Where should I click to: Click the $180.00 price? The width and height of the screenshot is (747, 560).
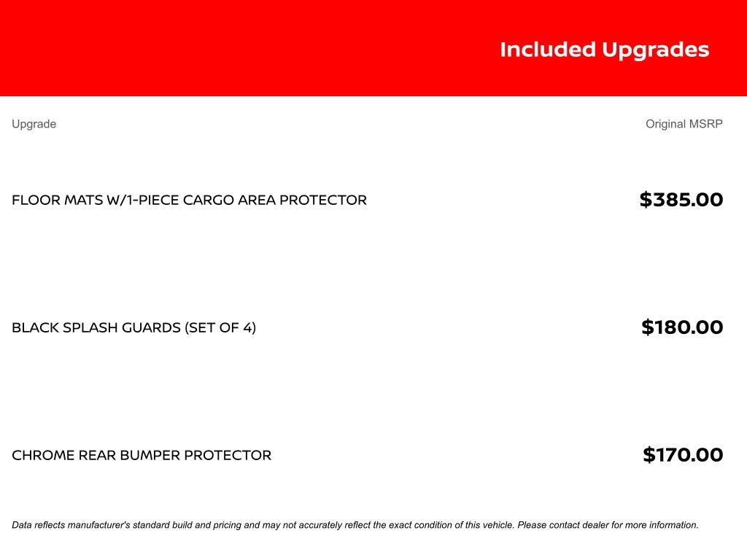point(682,327)
